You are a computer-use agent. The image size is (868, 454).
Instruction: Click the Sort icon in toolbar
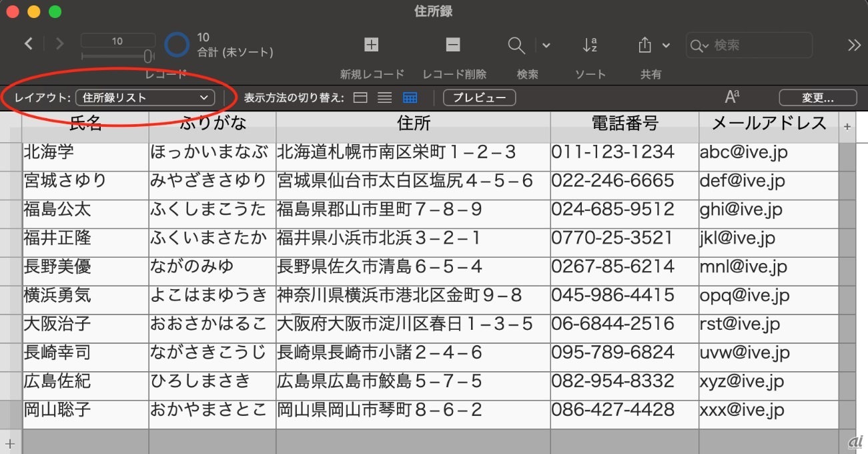(x=590, y=45)
